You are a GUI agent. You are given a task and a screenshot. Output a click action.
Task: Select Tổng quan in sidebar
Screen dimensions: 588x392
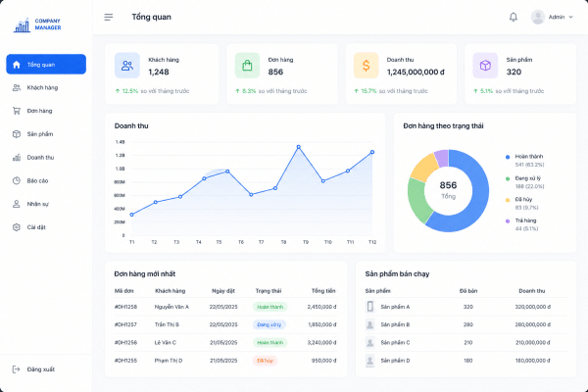pyautogui.click(x=46, y=64)
